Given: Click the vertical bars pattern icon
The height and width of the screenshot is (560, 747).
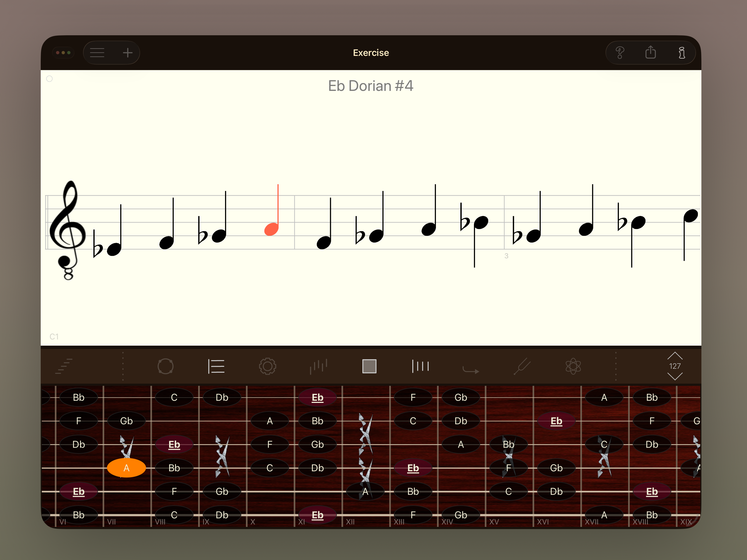Looking at the screenshot, I should click(x=318, y=366).
